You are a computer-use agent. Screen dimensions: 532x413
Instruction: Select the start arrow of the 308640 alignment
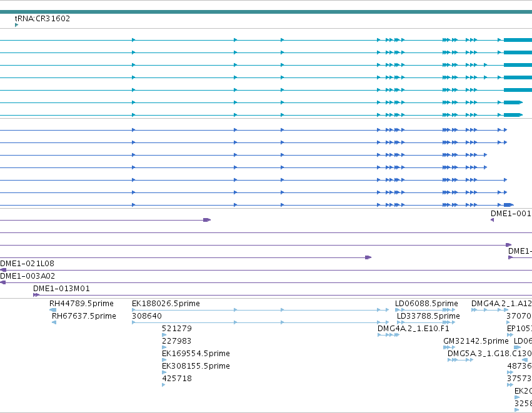click(133, 322)
